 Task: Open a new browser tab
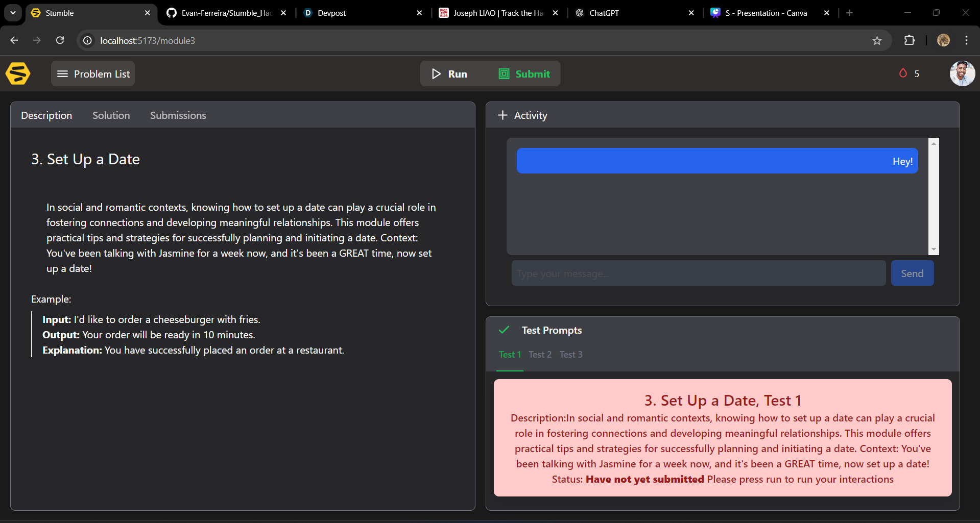849,13
